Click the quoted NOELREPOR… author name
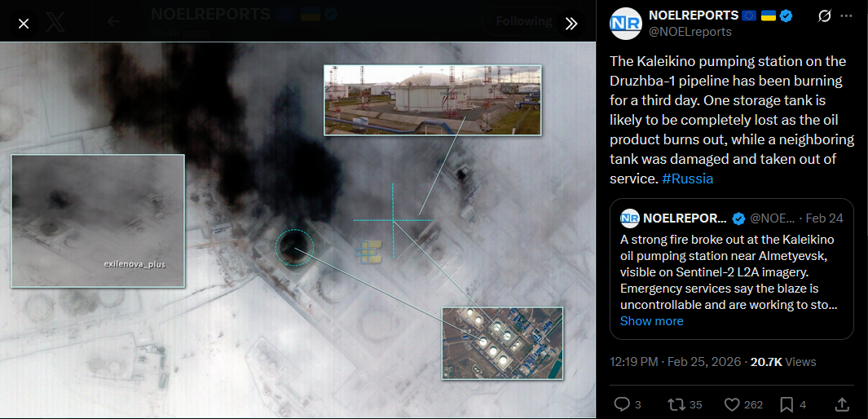This screenshot has height=419, width=868. (685, 218)
